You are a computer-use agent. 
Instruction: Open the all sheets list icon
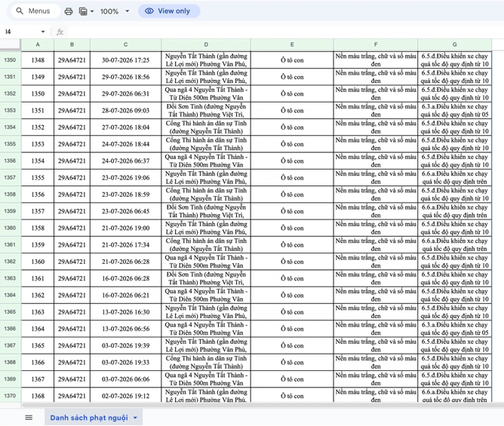pos(29,418)
